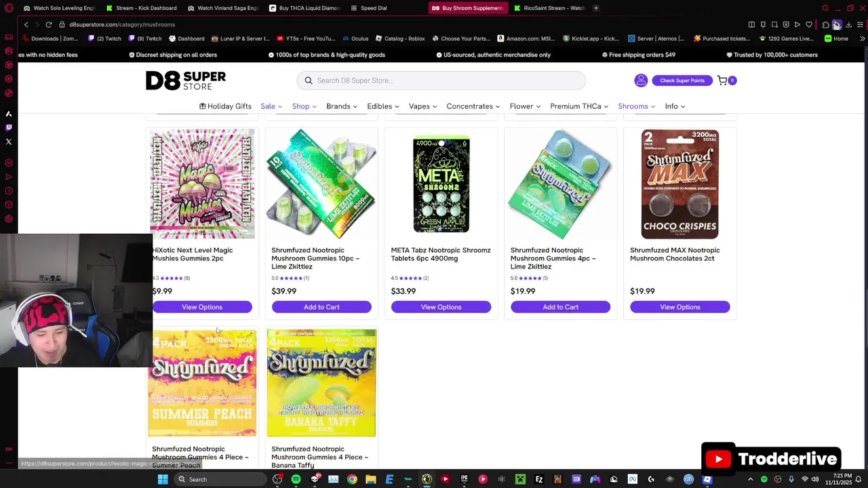Open Google Chrome from taskbar
Viewport: 868px width, 488px height.
(x=352, y=479)
